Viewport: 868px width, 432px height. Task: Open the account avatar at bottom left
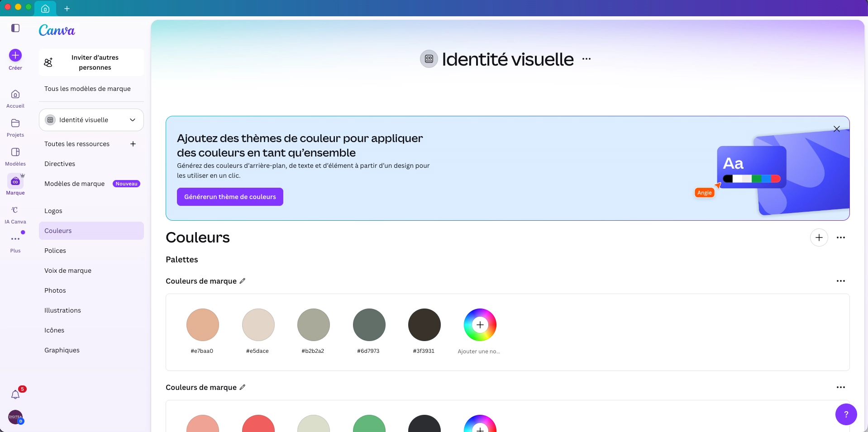(15, 417)
